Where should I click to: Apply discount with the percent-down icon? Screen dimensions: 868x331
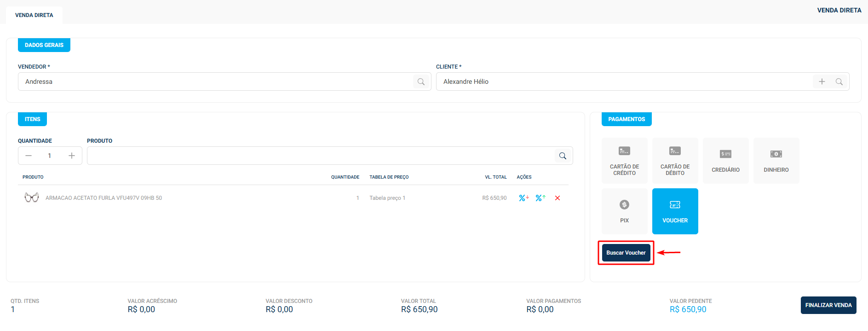click(x=523, y=198)
